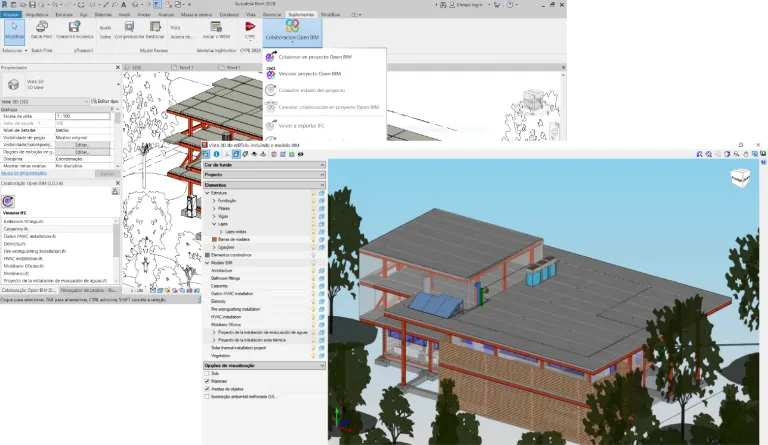Switch to the Navegador de projeto tab
The width and height of the screenshot is (768, 445).
pyautogui.click(x=88, y=290)
